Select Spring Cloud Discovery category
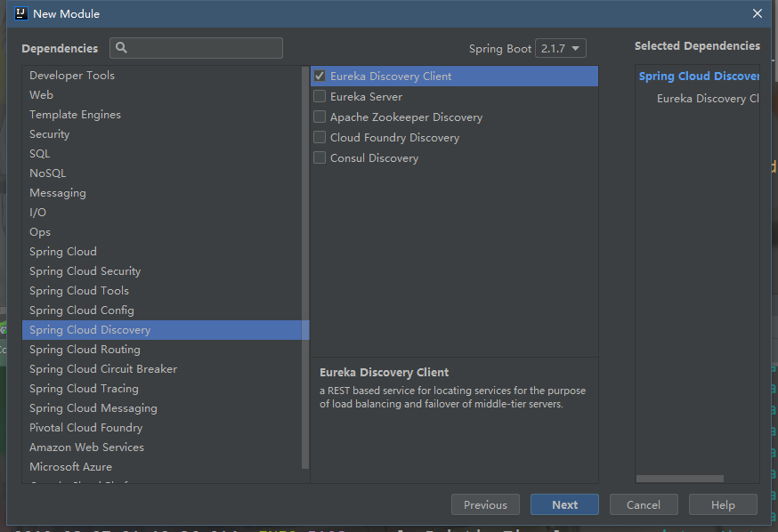This screenshot has width=778, height=532. pyautogui.click(x=166, y=330)
